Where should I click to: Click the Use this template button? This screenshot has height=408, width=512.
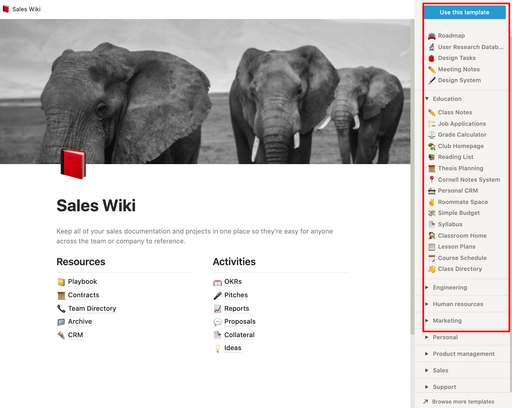point(465,12)
